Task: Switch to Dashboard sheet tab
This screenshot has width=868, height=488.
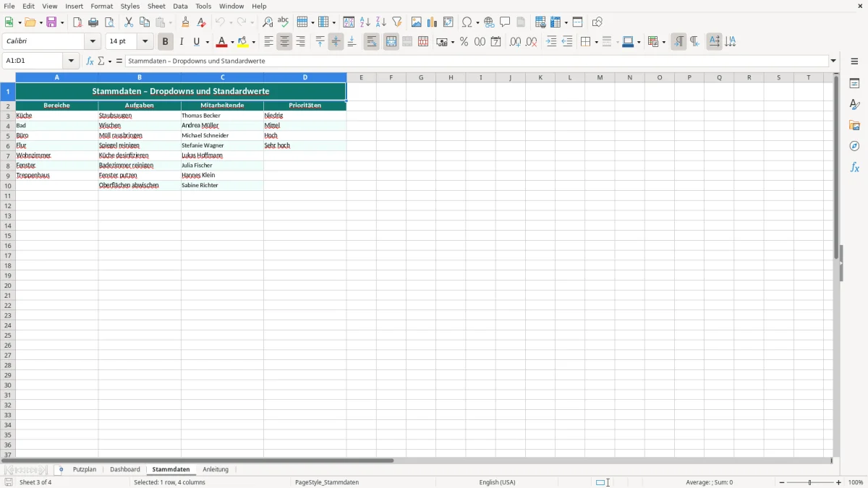Action: [125, 470]
